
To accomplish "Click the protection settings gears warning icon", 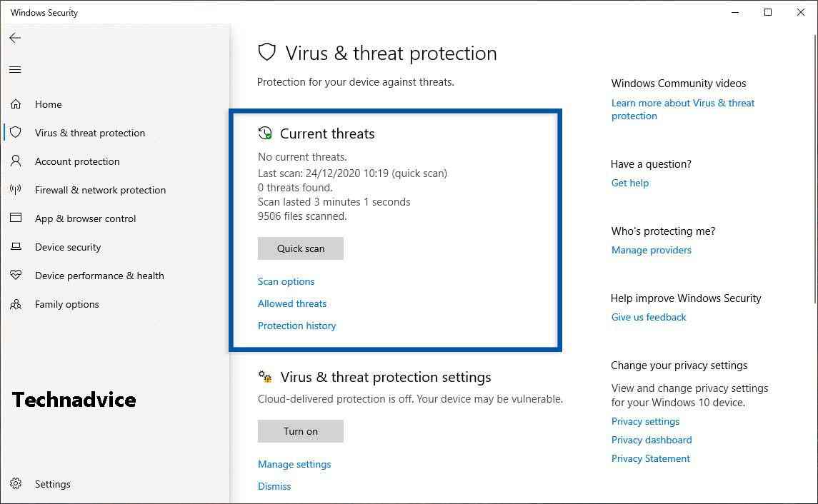I will point(265,376).
